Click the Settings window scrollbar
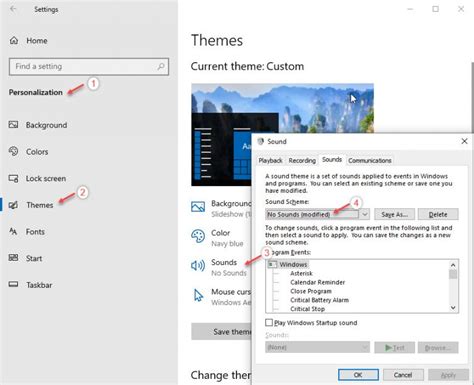 [x=472, y=97]
